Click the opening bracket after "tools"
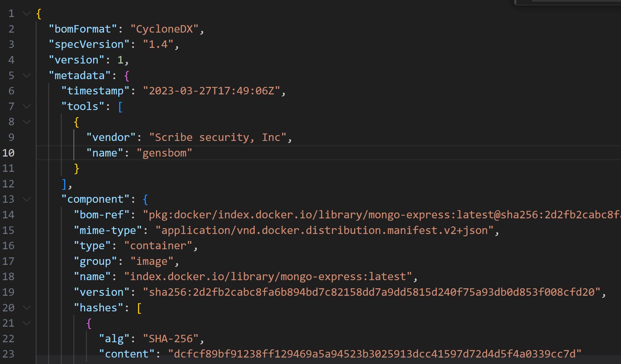This screenshot has height=364, width=621. tap(120, 106)
